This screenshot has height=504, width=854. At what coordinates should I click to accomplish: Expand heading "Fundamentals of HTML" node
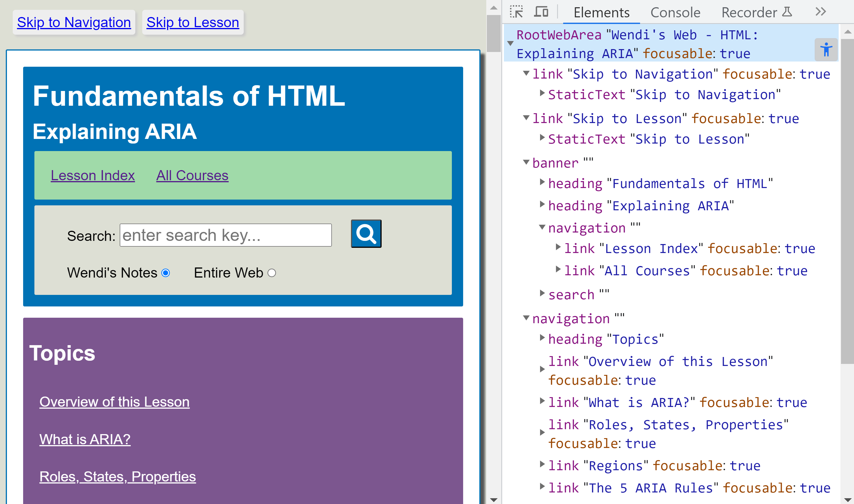[x=542, y=182]
